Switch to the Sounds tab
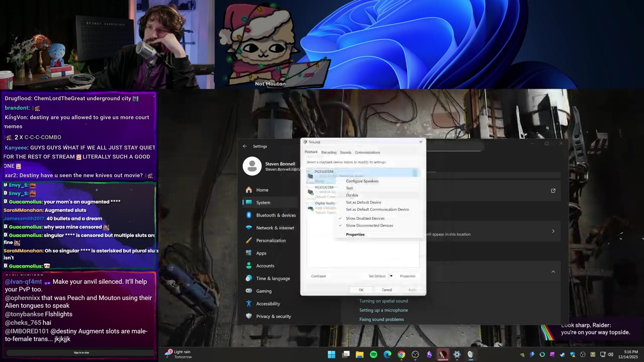Image resolution: width=644 pixels, height=362 pixels. [346, 152]
